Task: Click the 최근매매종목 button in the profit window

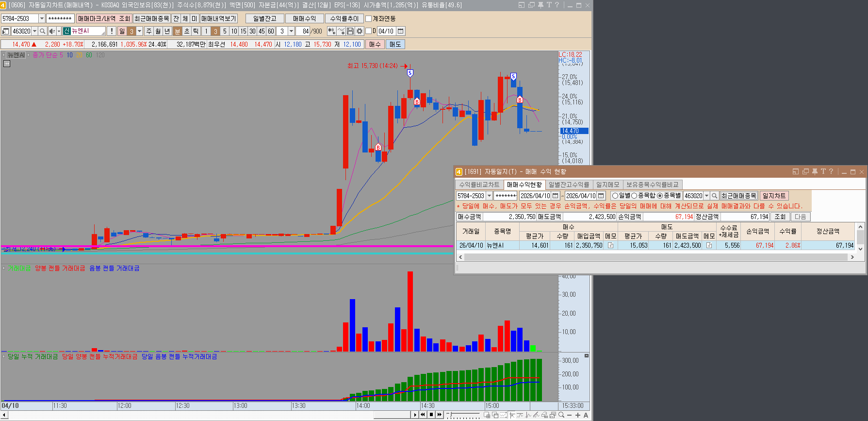Action: point(738,196)
